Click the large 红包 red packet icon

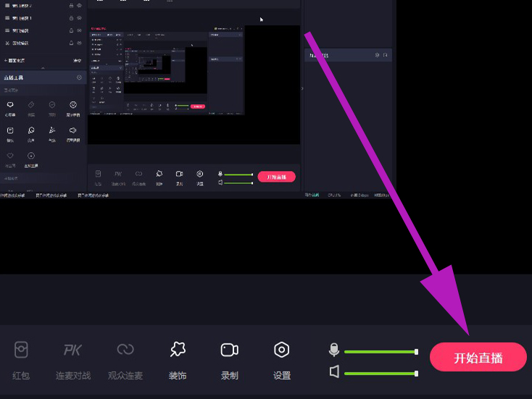pyautogui.click(x=22, y=350)
